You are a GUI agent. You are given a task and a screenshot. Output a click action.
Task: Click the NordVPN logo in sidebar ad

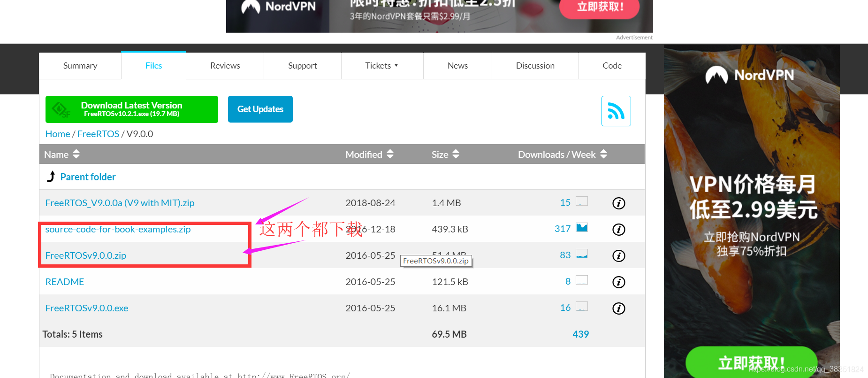(750, 75)
